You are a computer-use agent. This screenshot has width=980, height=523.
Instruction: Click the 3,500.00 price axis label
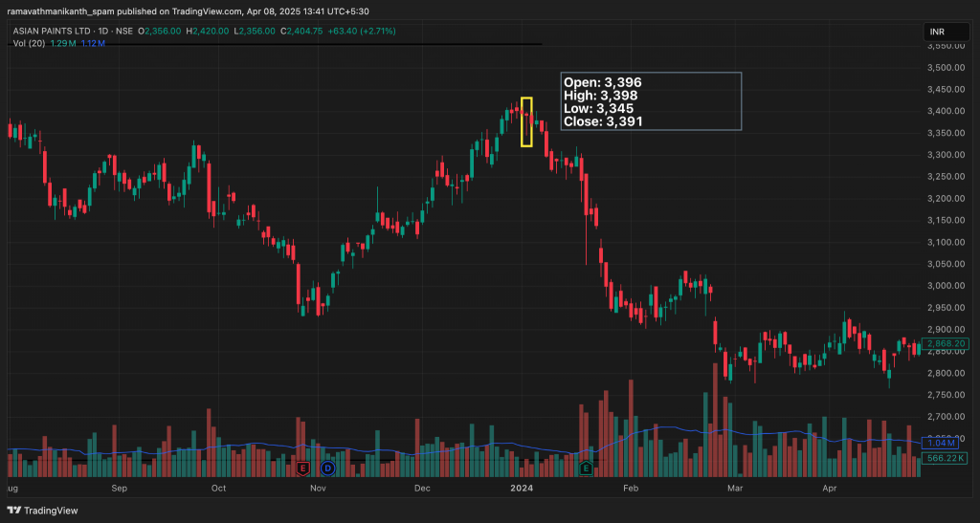tap(947, 67)
